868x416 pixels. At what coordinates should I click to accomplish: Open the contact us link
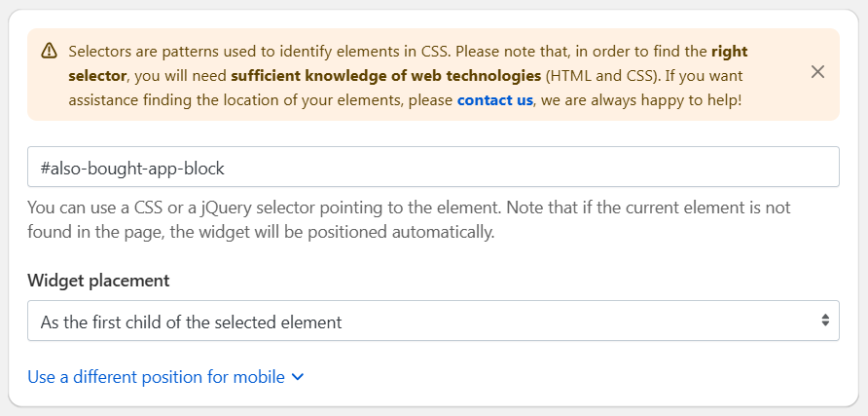(495, 100)
